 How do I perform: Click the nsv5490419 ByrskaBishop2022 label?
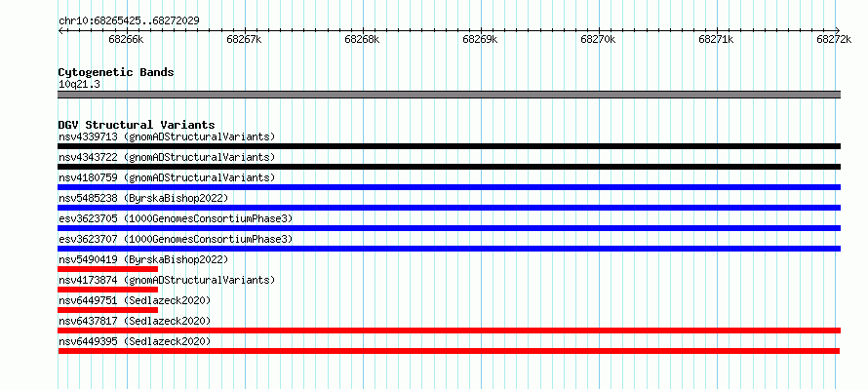coord(143,259)
